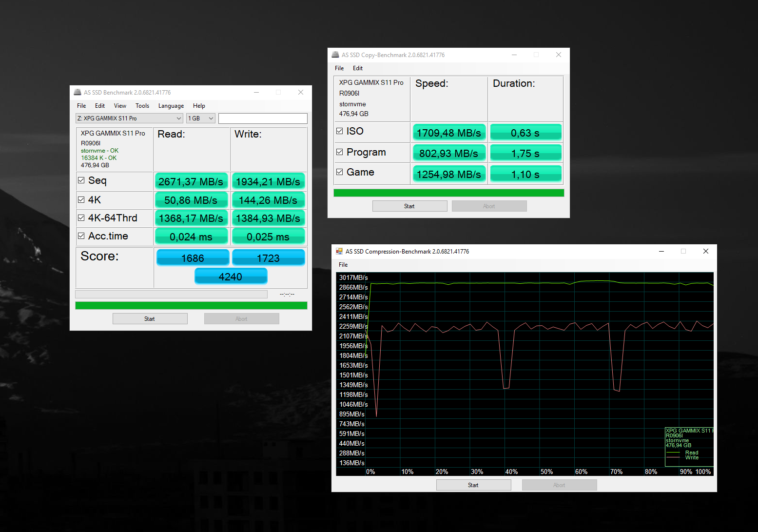The width and height of the screenshot is (758, 532).
Task: Click the read score 1686
Action: (x=193, y=258)
